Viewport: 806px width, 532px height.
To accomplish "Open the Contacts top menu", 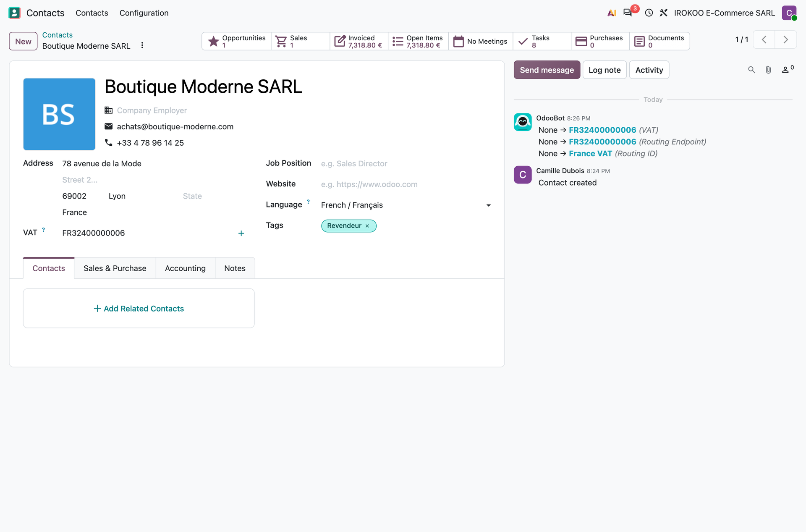I will click(x=92, y=13).
